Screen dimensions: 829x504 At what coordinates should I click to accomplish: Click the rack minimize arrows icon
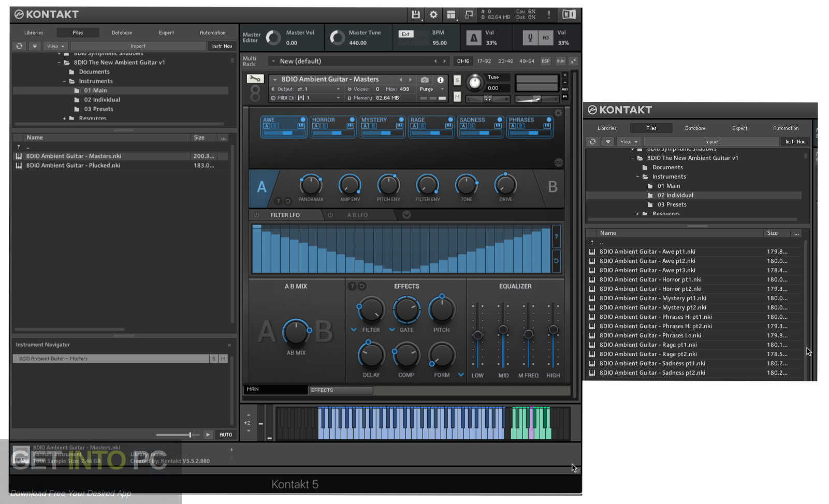(573, 61)
